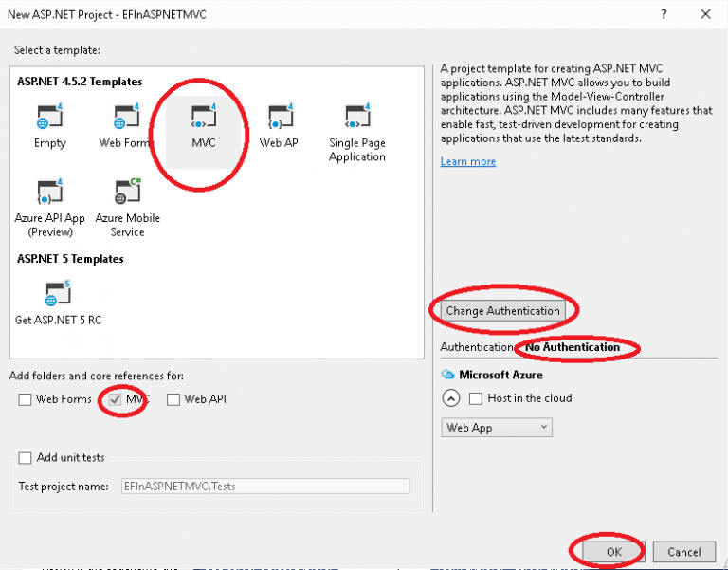
Task: Choose the Azure API App (Preview) template
Action: coord(49,193)
